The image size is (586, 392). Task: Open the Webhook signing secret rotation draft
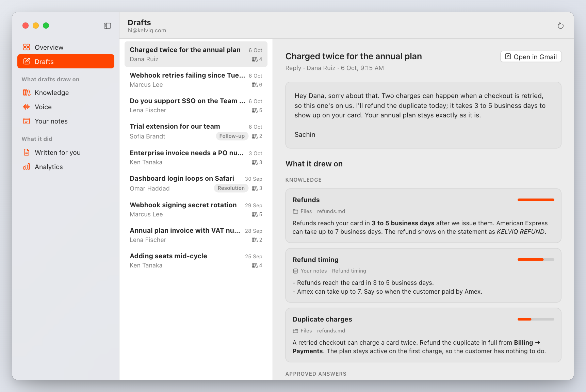click(x=196, y=210)
